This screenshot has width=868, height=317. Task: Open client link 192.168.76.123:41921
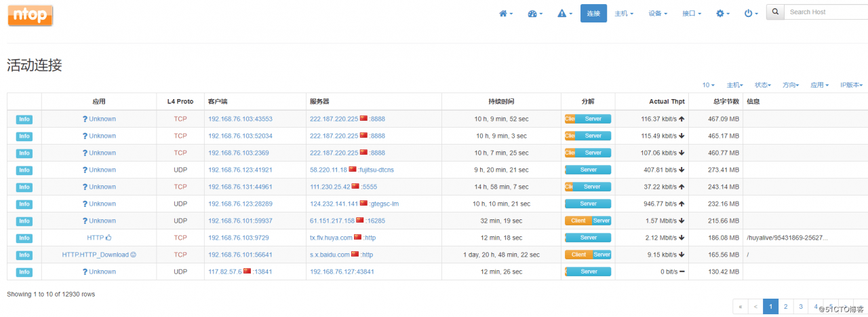(x=240, y=170)
